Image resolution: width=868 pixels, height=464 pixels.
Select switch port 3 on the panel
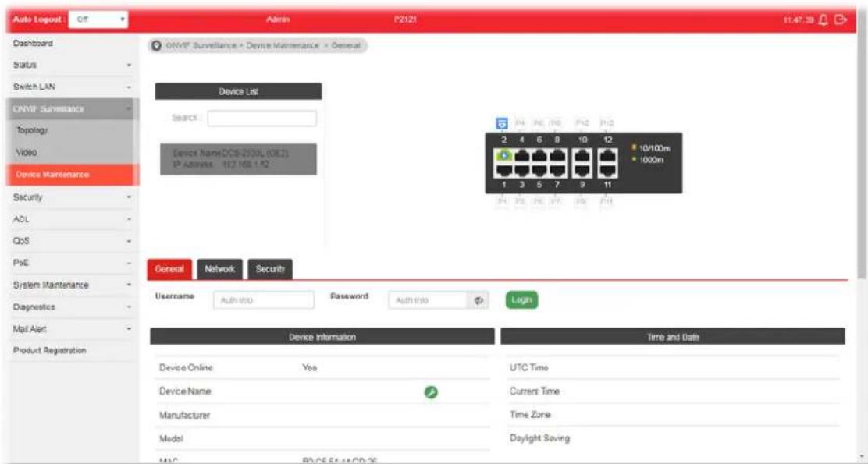pyautogui.click(x=521, y=171)
